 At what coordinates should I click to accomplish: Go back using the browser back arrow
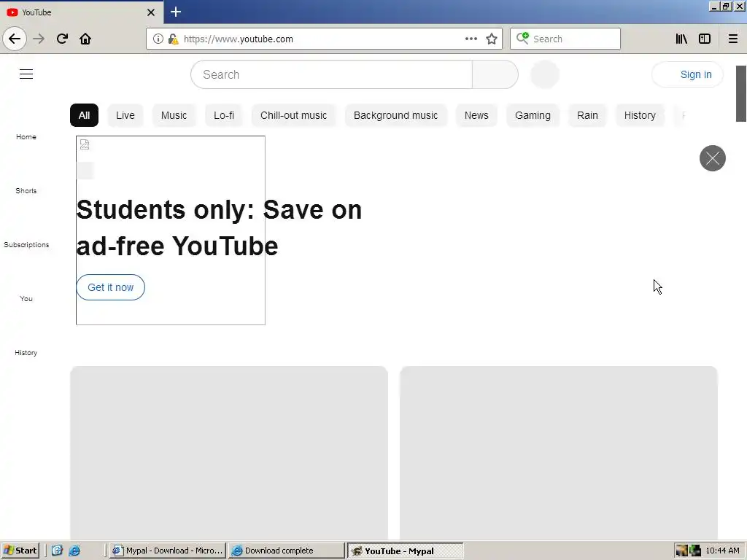point(15,39)
